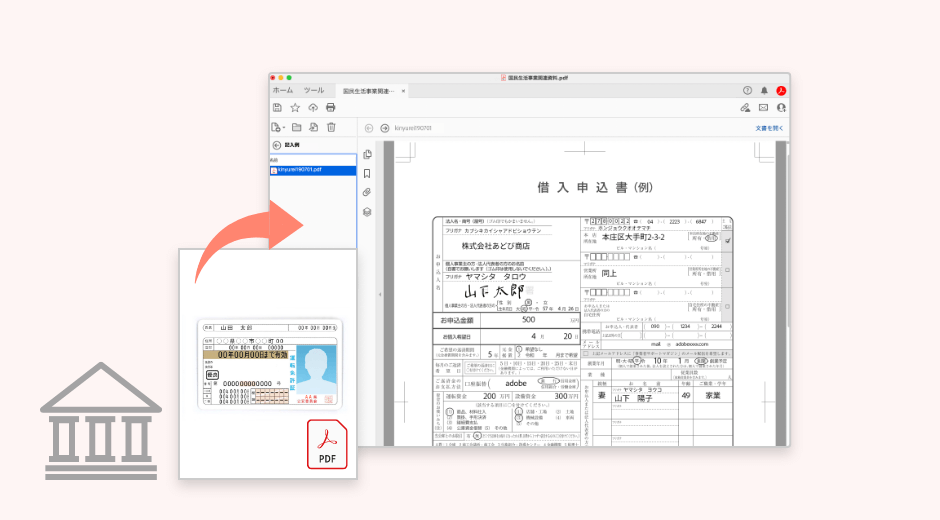Open the attachments paperclip panel
The width and height of the screenshot is (940, 520).
point(367,193)
